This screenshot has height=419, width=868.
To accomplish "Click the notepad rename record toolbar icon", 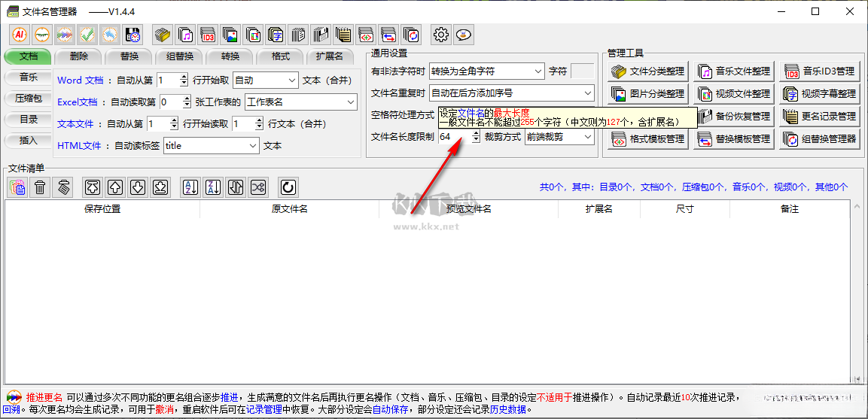I will point(343,35).
